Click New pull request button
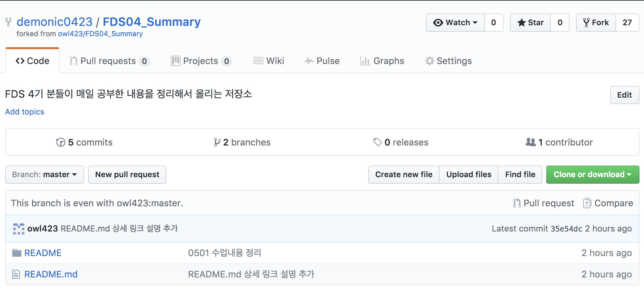The width and height of the screenshot is (644, 291). [x=127, y=175]
